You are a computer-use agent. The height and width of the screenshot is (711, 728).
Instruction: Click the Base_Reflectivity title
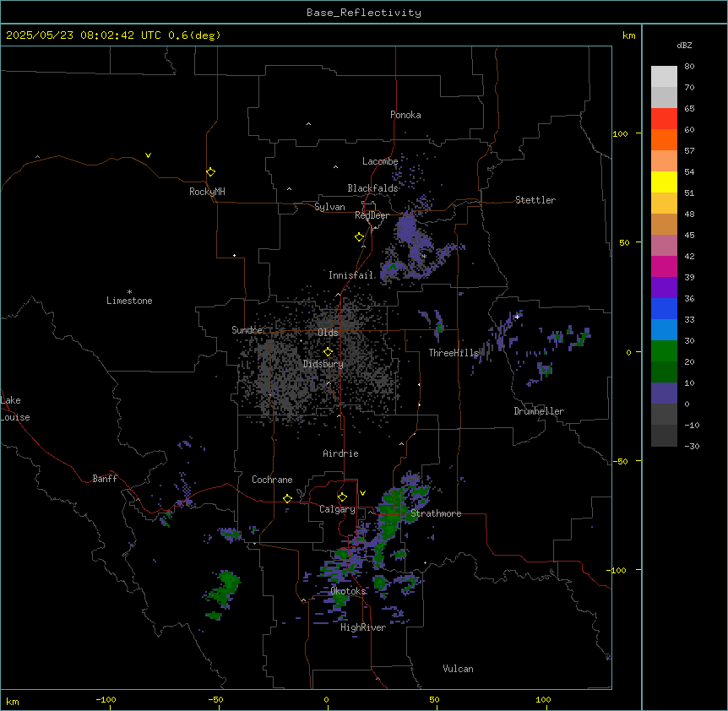pos(364,13)
